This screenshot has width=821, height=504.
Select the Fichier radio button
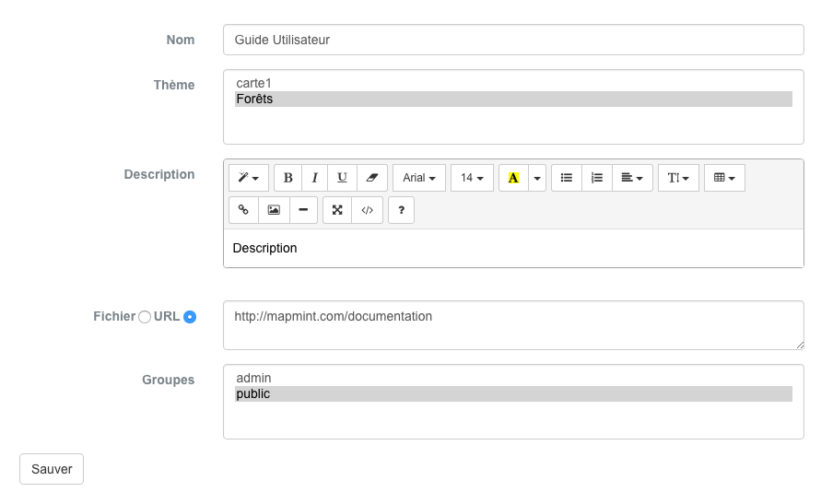click(145, 317)
